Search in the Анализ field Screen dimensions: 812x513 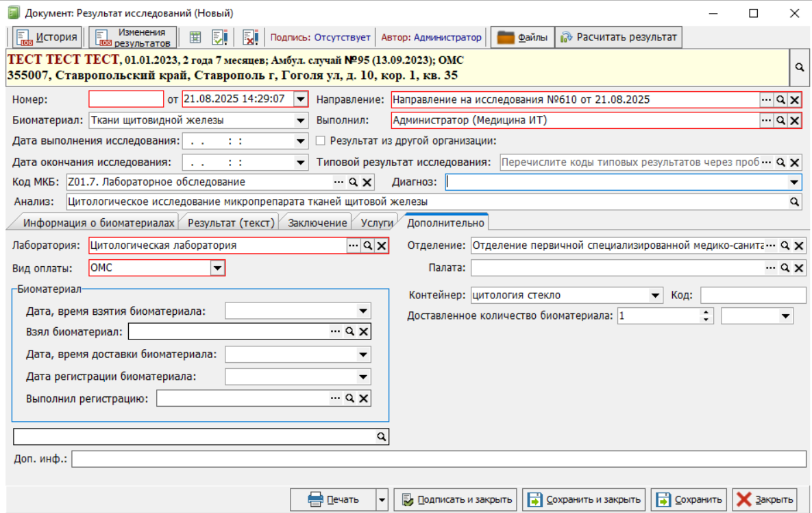click(794, 202)
